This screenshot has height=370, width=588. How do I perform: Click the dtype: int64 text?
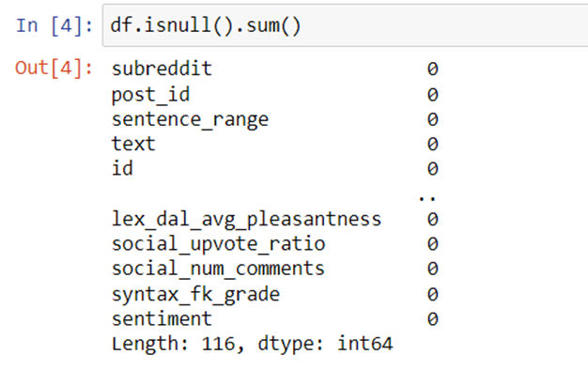326,344
